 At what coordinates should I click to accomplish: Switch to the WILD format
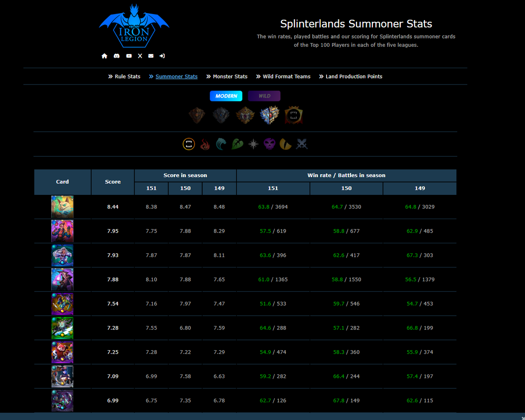coord(264,96)
